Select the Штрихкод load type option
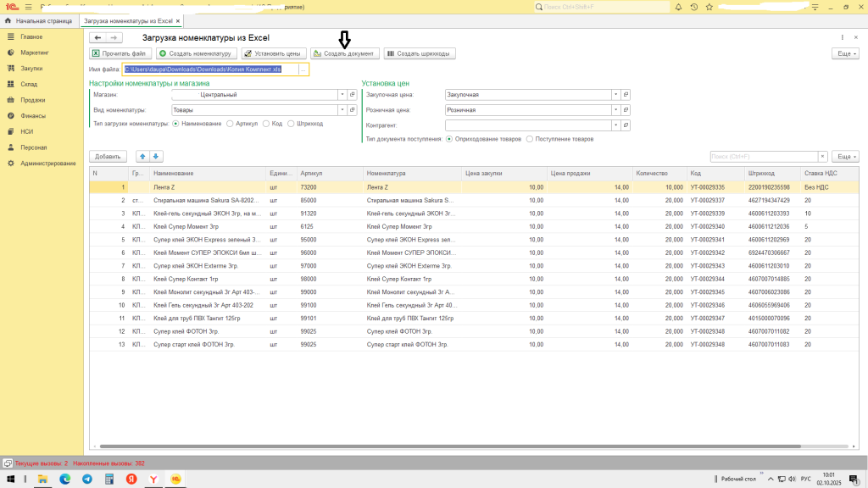Image resolution: width=868 pixels, height=488 pixels. pos(292,123)
